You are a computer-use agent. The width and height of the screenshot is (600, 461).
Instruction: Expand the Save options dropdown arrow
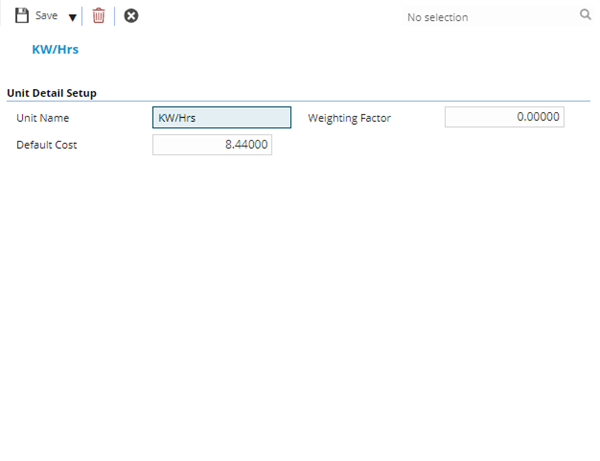(72, 17)
